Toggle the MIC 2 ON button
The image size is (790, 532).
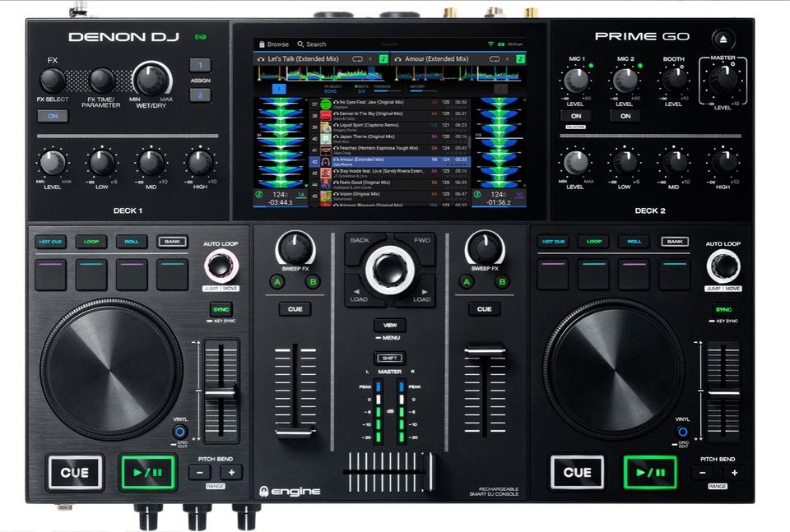tap(625, 116)
